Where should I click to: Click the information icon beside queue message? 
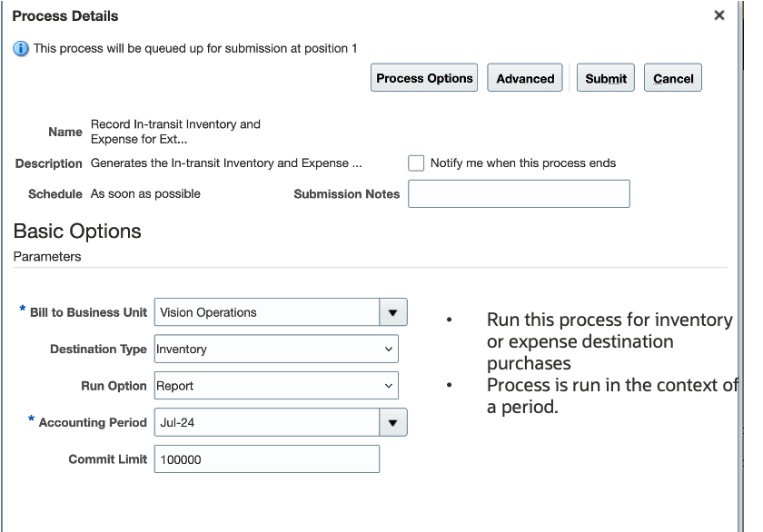pyautogui.click(x=21, y=48)
